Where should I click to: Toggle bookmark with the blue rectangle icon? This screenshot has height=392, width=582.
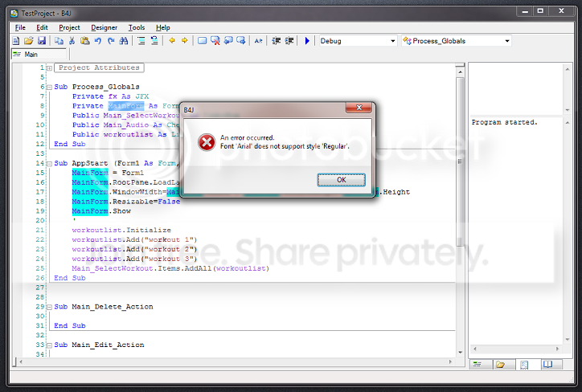click(202, 41)
